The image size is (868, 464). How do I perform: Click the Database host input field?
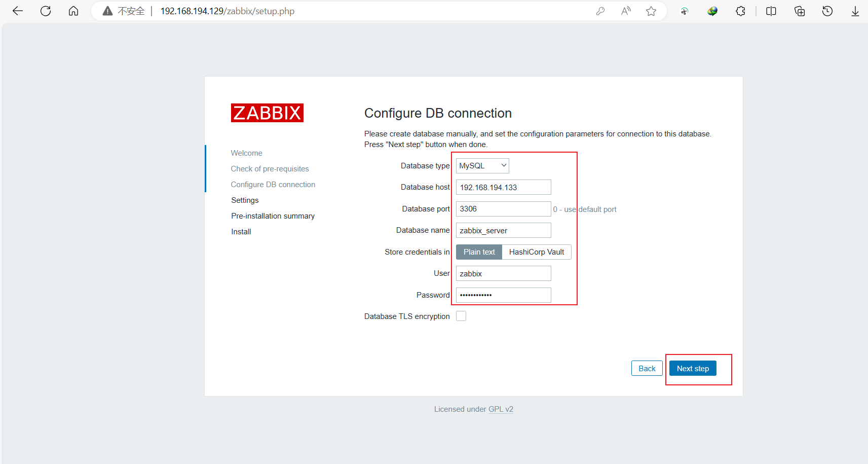click(504, 187)
